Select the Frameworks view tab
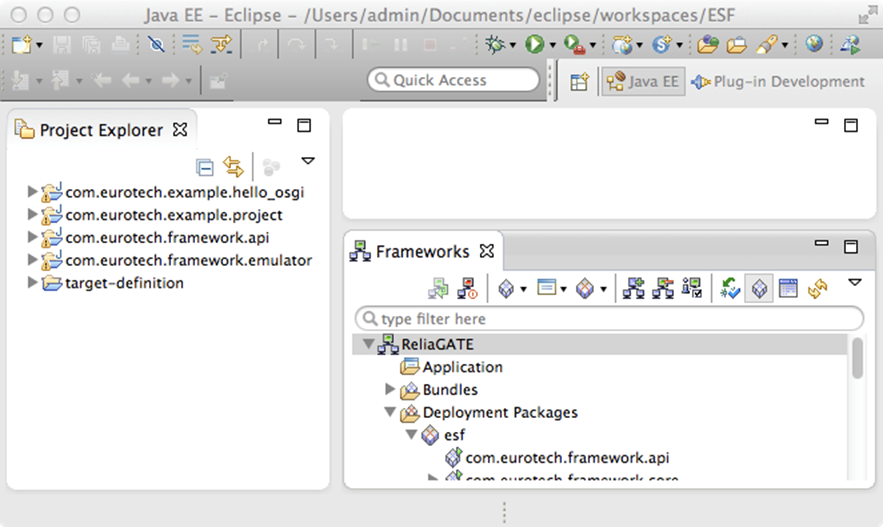Image resolution: width=883 pixels, height=527 pixels. click(x=422, y=251)
